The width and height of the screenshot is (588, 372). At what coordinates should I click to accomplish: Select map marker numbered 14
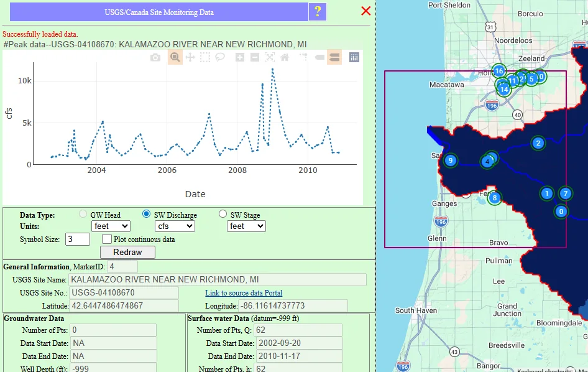(504, 90)
